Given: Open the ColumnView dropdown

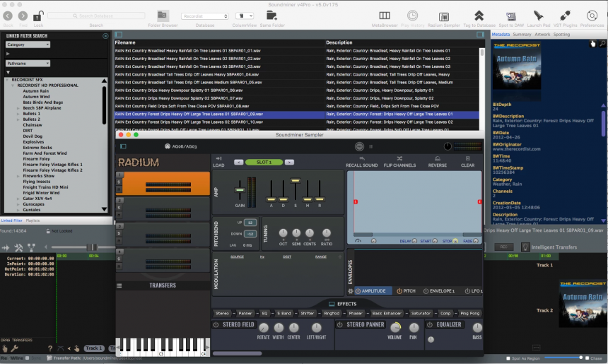Looking at the screenshot, I should click(245, 16).
